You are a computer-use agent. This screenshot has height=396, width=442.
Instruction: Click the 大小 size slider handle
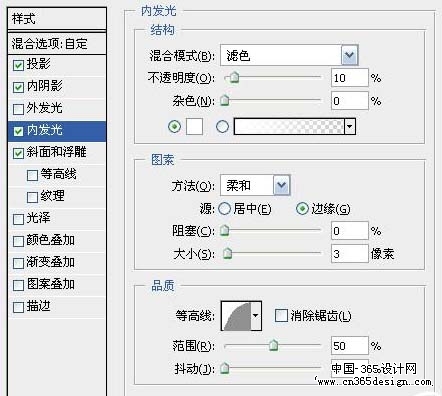[228, 253]
